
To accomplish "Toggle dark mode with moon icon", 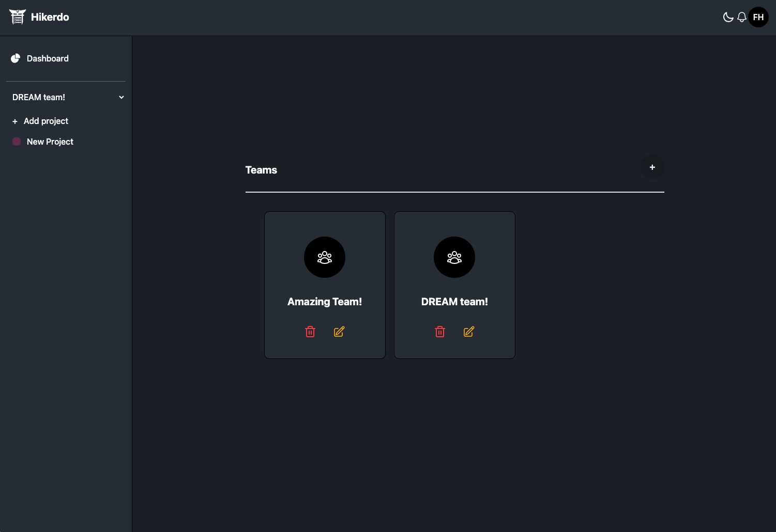I will (x=728, y=17).
